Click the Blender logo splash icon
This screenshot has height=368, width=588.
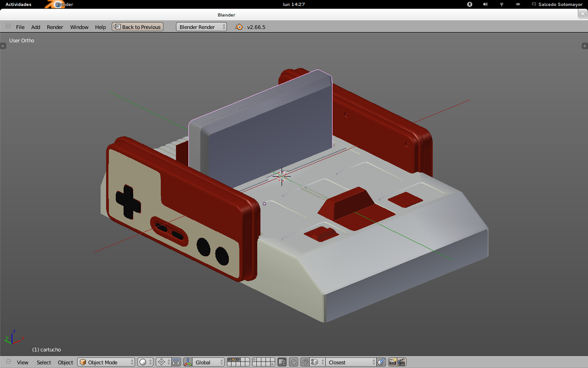click(239, 27)
